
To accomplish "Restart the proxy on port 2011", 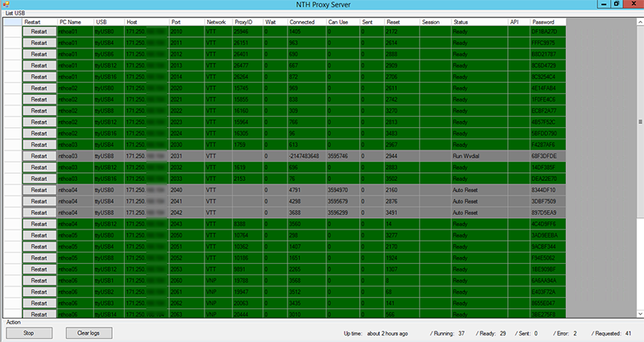I will [39, 43].
